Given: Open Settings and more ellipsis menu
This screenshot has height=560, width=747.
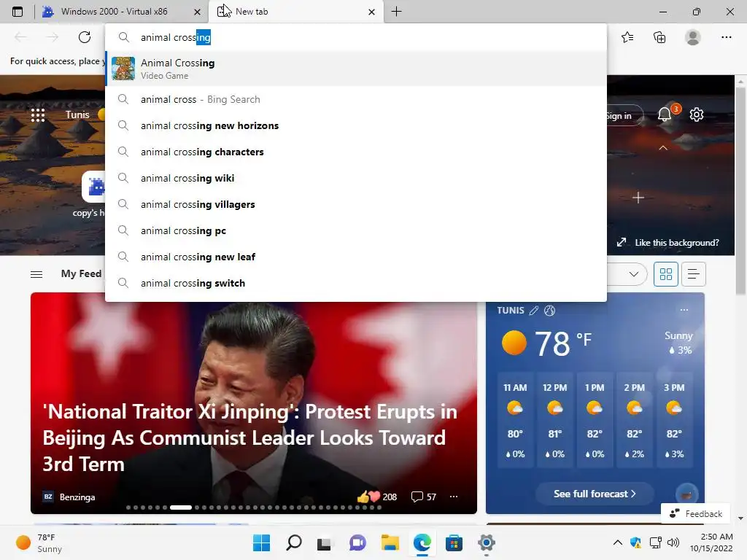Looking at the screenshot, I should tap(726, 37).
